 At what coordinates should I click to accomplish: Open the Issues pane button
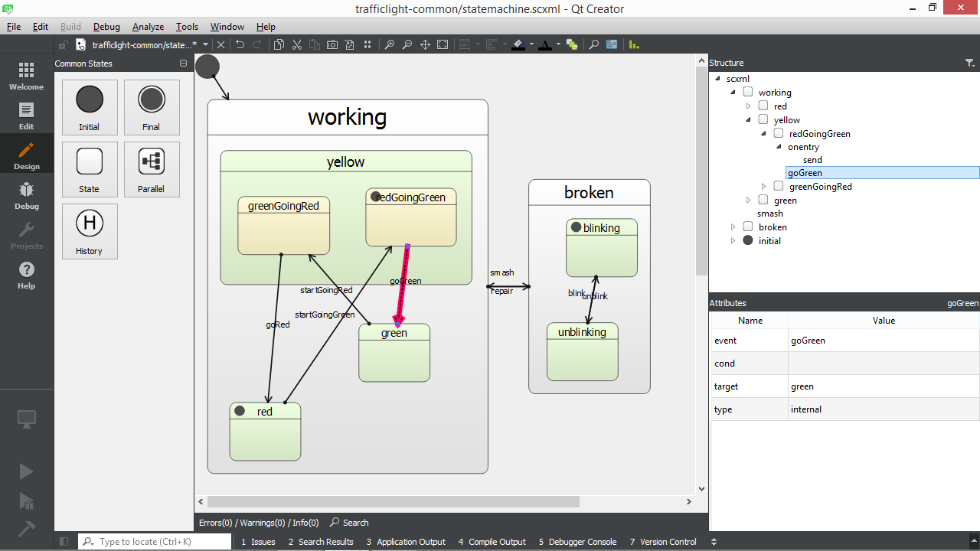pyautogui.click(x=258, y=542)
